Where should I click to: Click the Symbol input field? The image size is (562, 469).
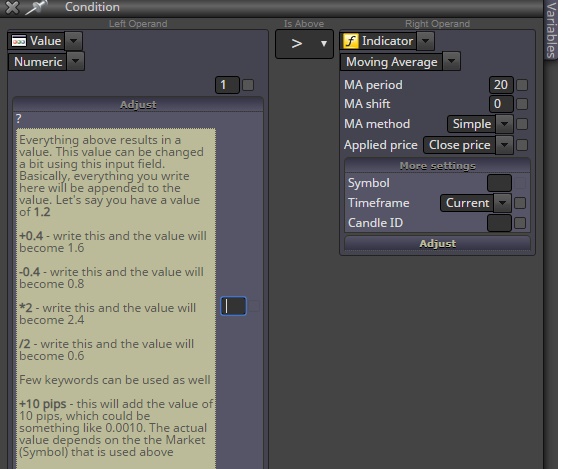point(499,183)
